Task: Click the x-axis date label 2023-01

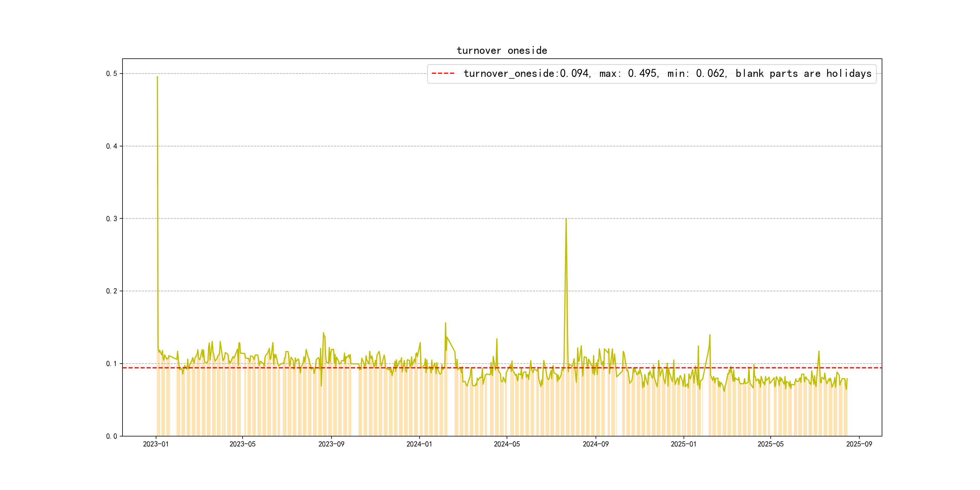Action: [155, 444]
